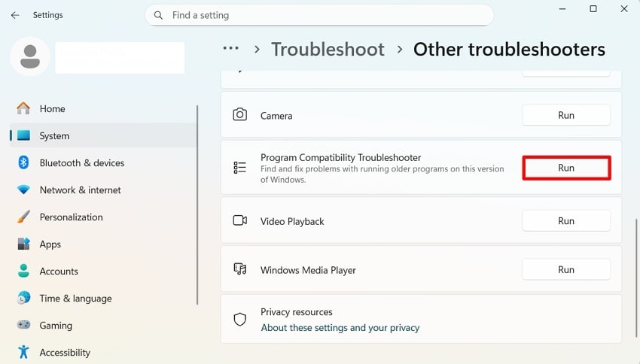Click the Time & language globe icon

pos(23,299)
